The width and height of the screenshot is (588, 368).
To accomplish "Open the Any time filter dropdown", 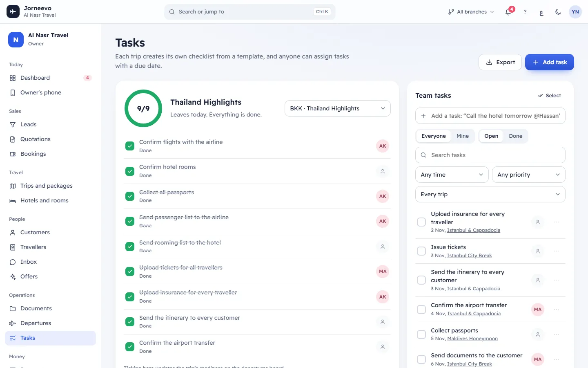I will [x=452, y=175].
